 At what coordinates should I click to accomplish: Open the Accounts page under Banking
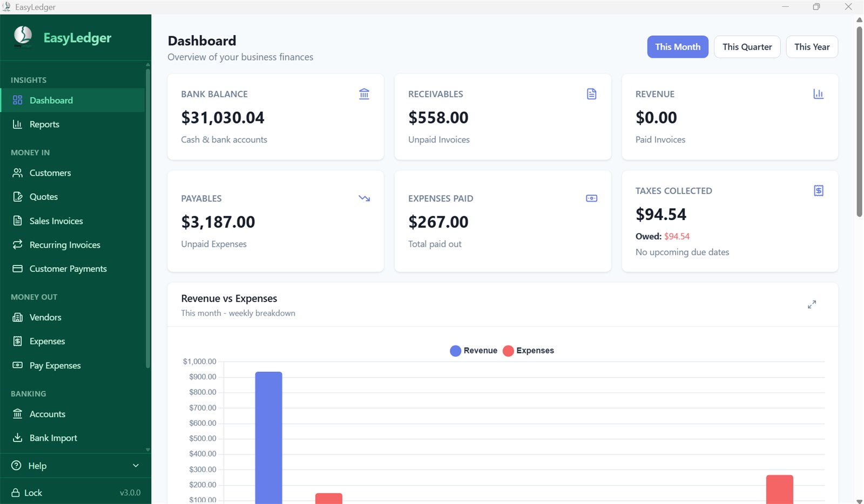[72, 414]
